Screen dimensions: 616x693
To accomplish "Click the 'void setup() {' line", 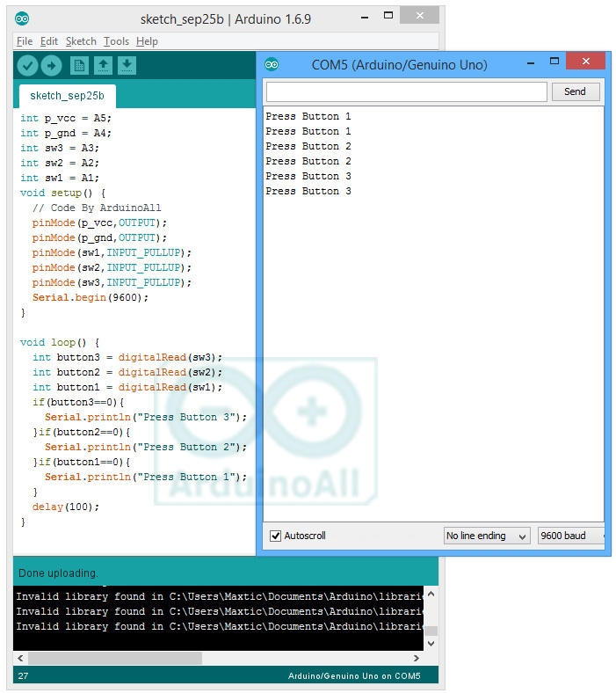I will click(x=62, y=193).
